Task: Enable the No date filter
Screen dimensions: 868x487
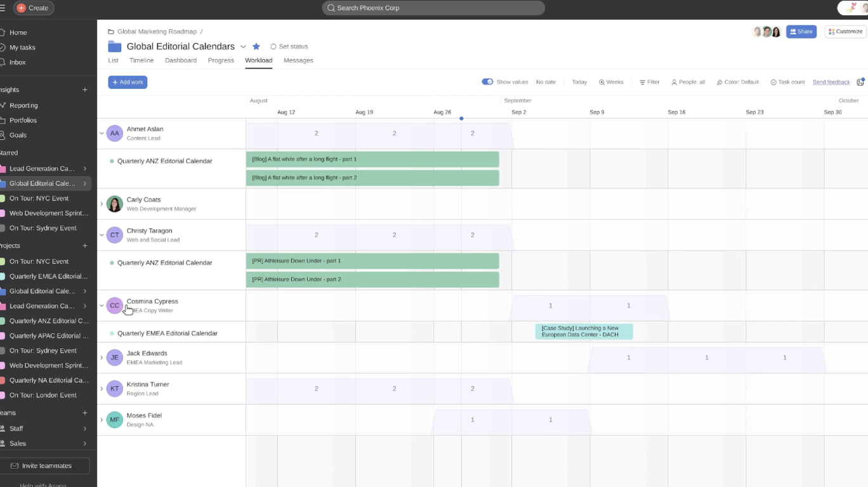Action: click(546, 82)
